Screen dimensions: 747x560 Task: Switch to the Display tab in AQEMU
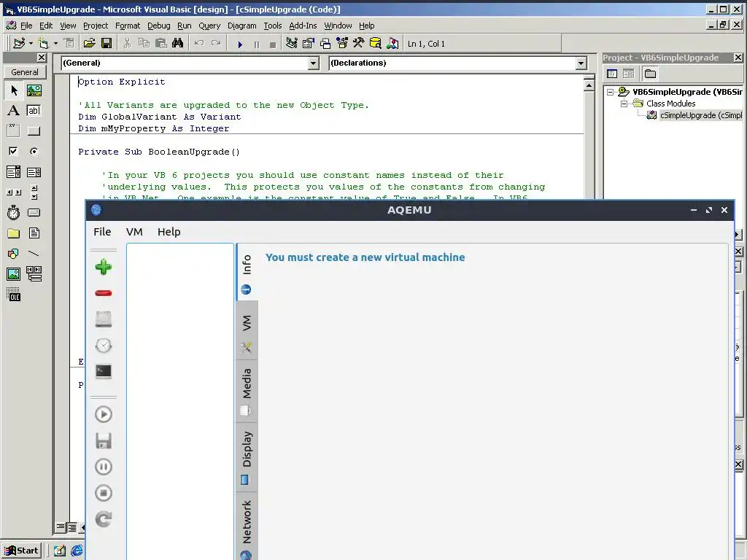pos(247,456)
